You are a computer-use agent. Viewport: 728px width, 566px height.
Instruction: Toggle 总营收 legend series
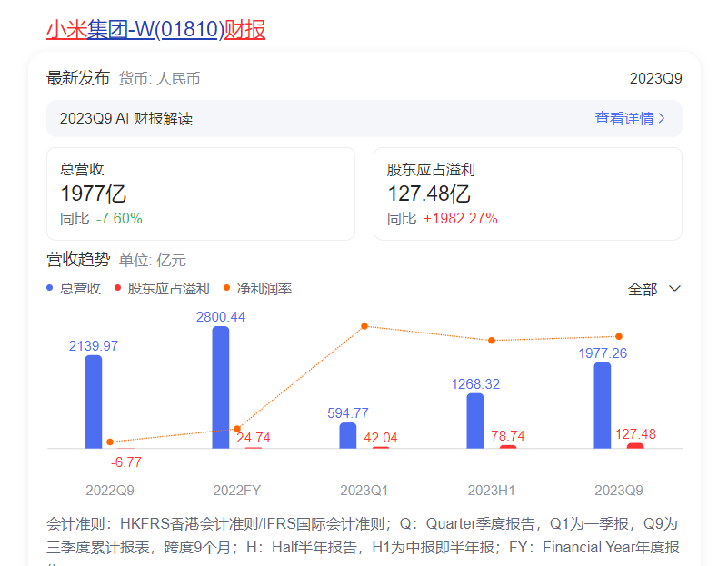click(x=74, y=289)
